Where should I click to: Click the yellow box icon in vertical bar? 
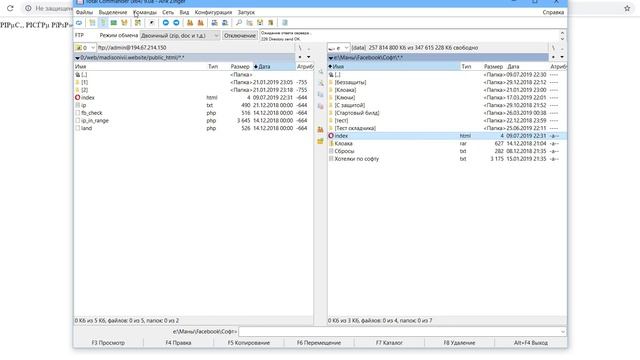[320, 141]
